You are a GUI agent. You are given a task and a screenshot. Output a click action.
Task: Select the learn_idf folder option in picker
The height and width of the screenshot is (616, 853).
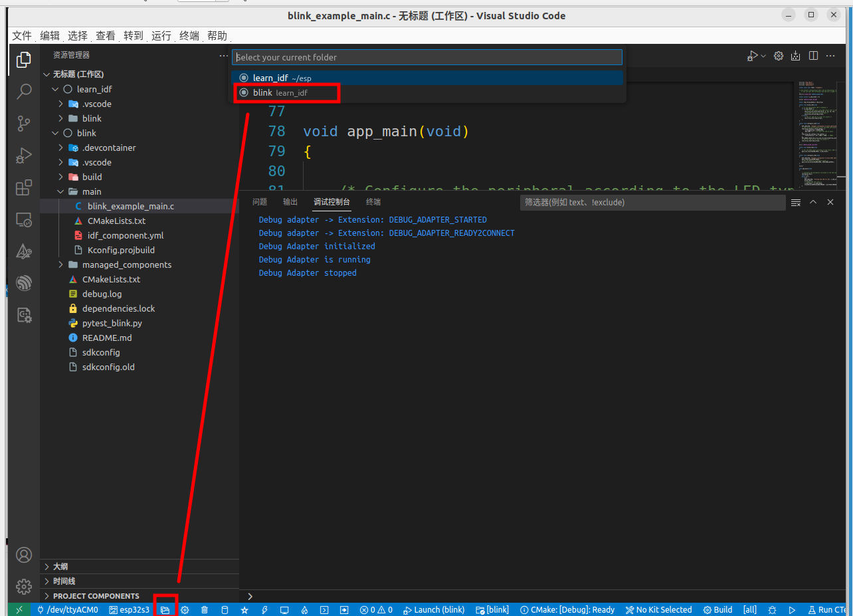427,78
